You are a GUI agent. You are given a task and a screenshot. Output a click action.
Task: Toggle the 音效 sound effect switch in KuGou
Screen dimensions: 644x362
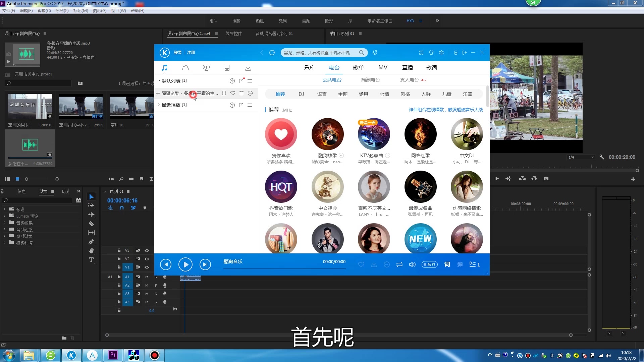coord(430,264)
